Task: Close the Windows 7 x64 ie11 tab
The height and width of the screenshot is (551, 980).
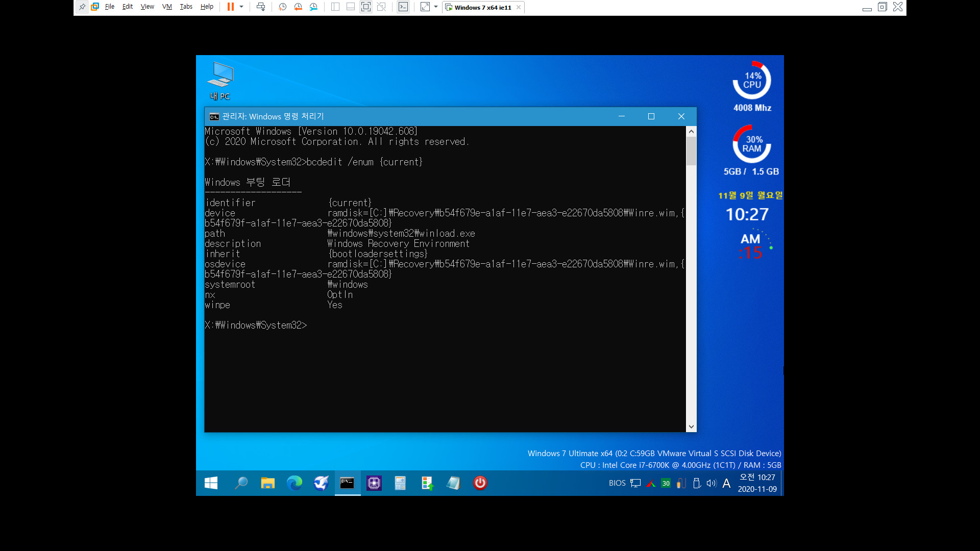Action: coord(519,8)
